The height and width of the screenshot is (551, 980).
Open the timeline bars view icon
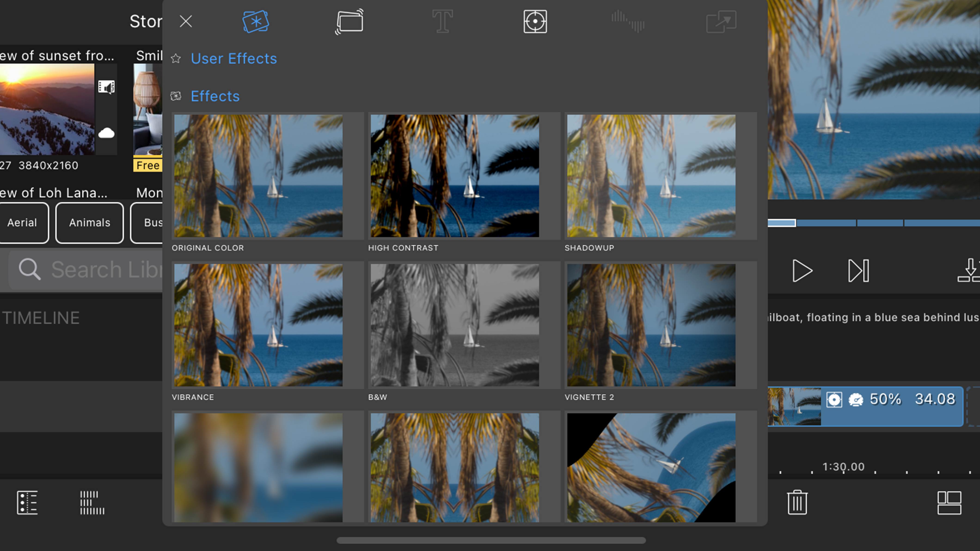pos(92,503)
